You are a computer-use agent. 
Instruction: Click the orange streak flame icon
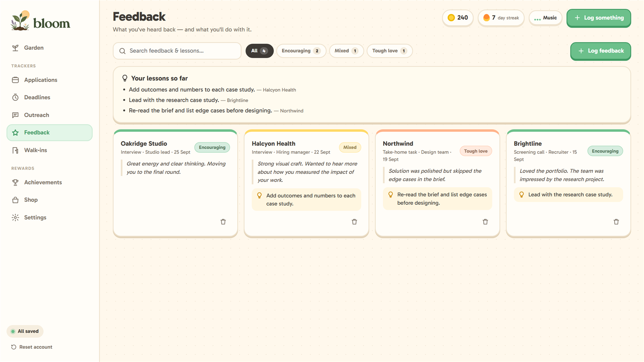click(486, 18)
